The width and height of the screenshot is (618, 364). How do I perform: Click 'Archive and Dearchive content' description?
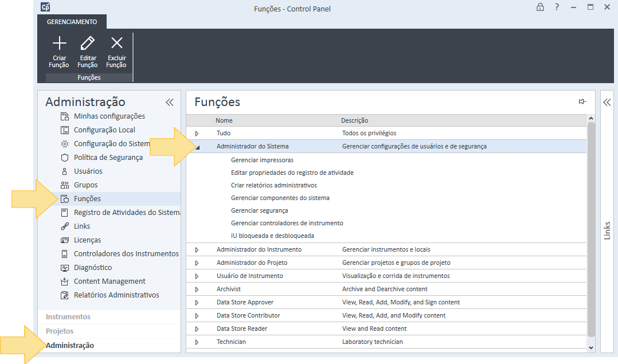click(x=385, y=289)
